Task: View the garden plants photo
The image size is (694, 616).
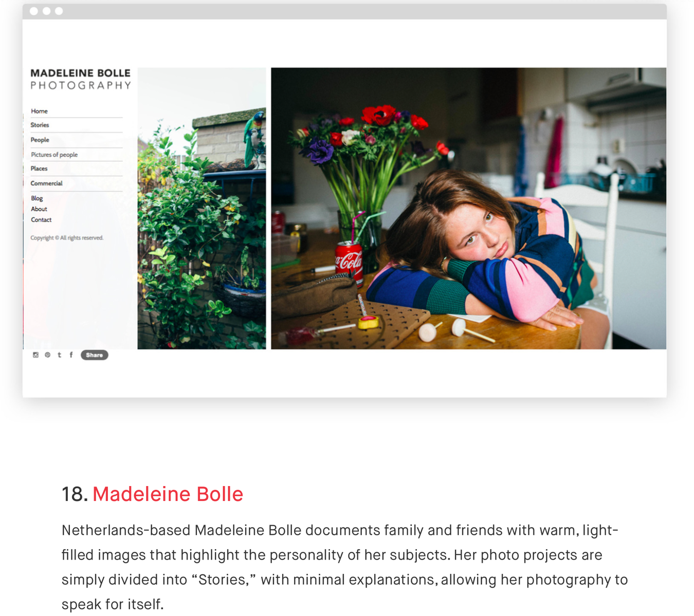Action: (x=202, y=209)
